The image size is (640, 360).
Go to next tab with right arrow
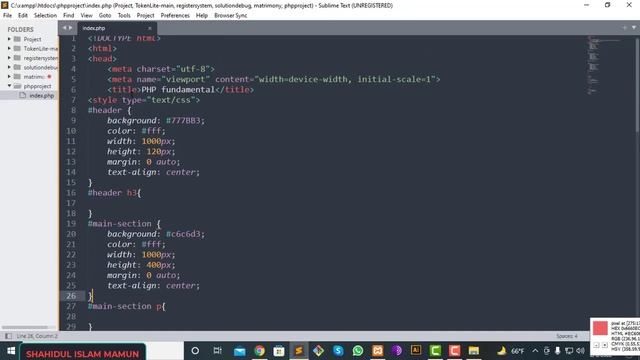click(x=70, y=28)
